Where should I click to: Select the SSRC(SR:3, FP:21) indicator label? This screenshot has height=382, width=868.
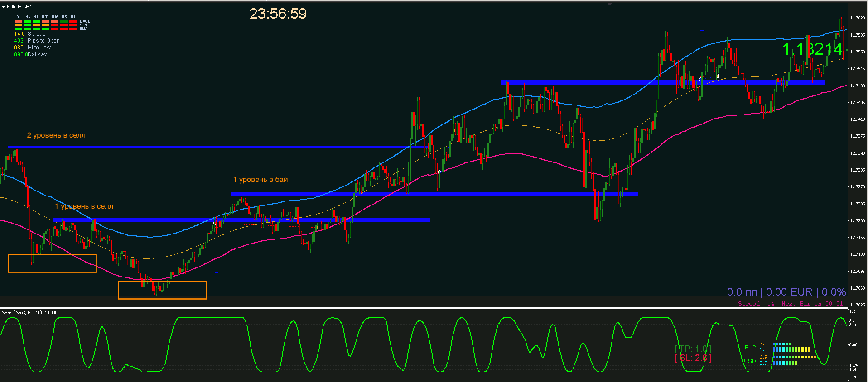(x=30, y=312)
